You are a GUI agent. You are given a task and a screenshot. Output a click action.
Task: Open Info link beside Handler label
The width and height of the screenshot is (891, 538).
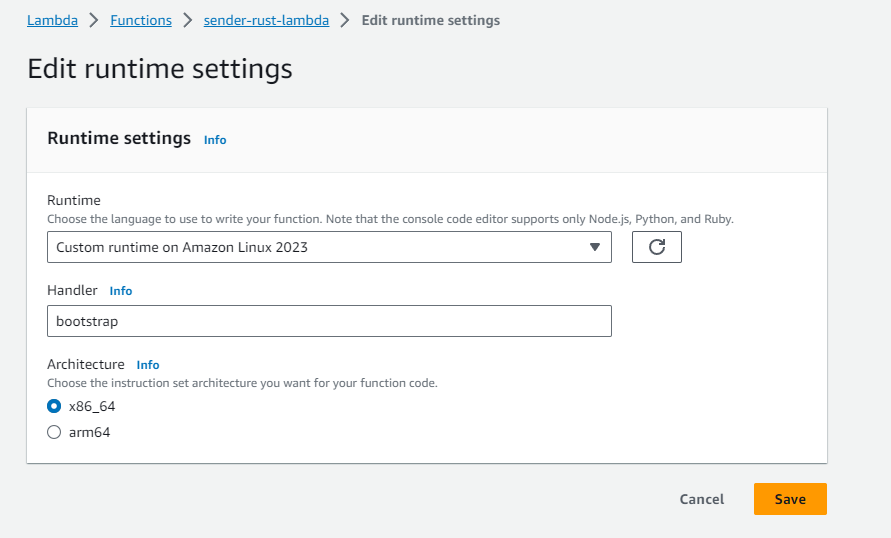pyautogui.click(x=120, y=291)
